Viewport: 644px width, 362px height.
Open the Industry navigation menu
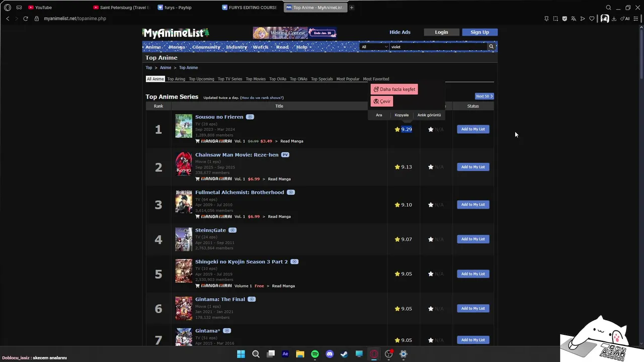(x=236, y=47)
